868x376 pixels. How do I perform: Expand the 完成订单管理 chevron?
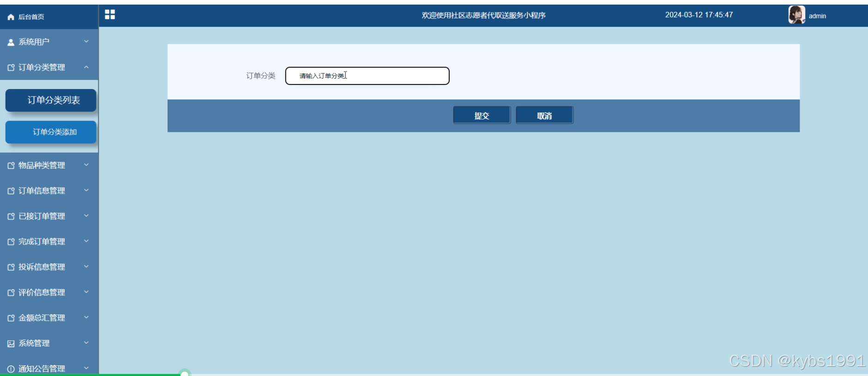point(86,241)
